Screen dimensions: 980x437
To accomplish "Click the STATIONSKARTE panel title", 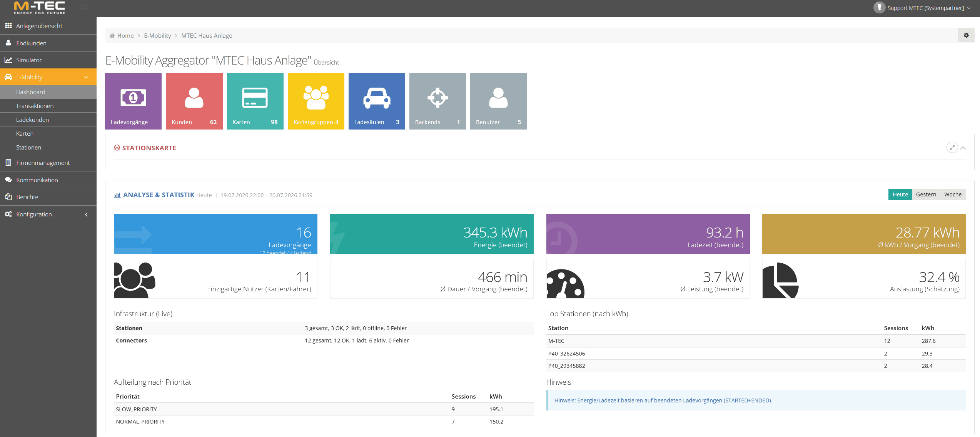I will coord(149,148).
